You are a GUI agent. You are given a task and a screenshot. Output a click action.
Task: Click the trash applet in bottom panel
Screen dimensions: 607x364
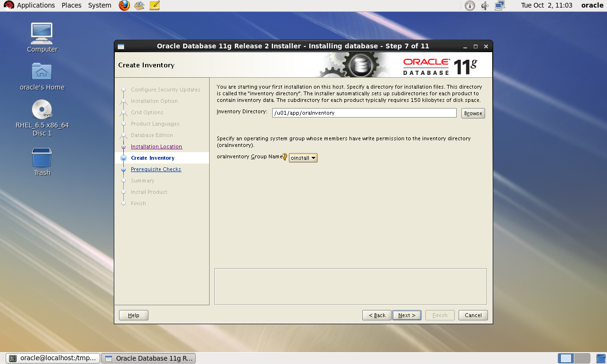601,358
